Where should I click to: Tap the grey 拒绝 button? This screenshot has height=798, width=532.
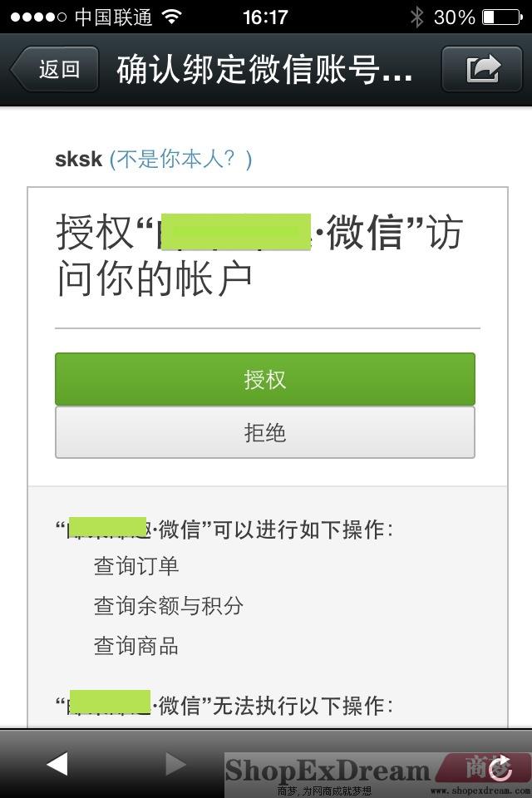click(264, 432)
